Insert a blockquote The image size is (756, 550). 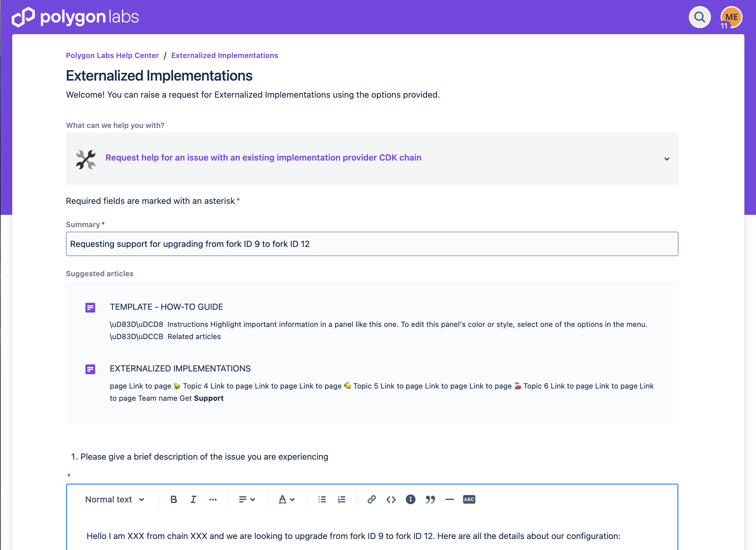[x=430, y=499]
